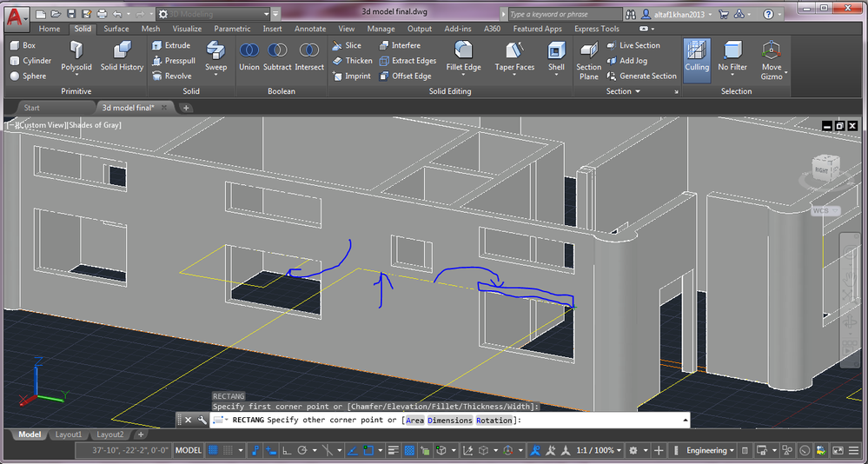Toggle snap mode in status bar

(228, 450)
